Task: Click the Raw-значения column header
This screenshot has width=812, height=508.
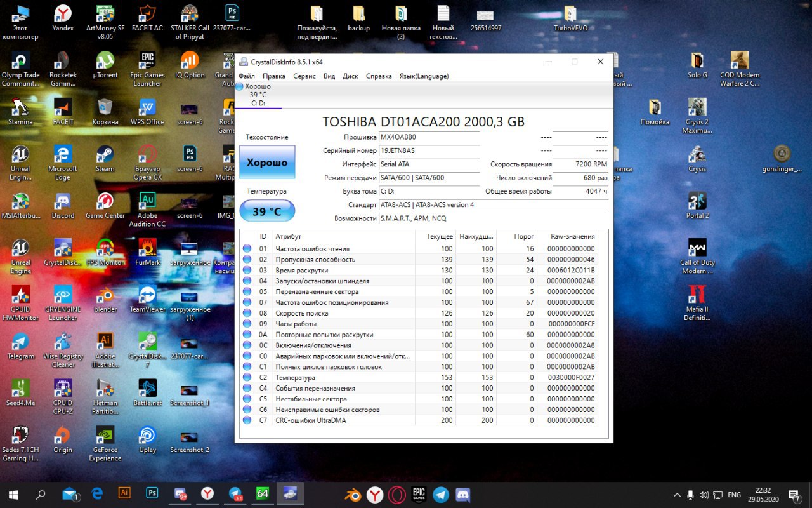Action: 567,236
